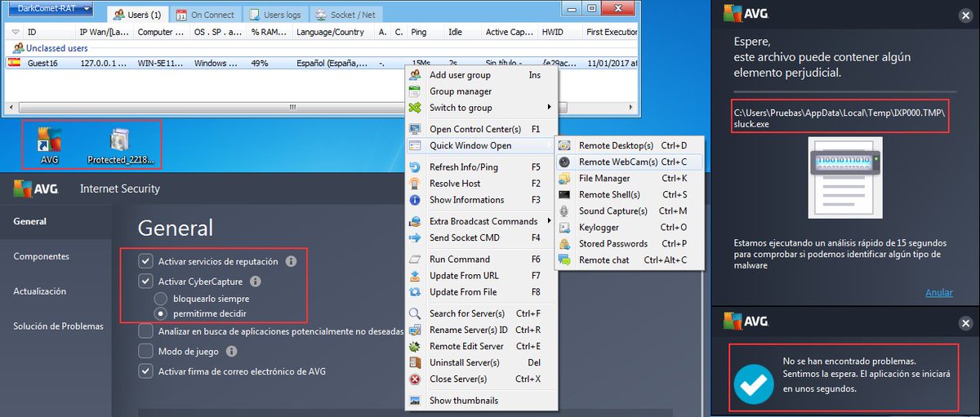This screenshot has width=980, height=417.
Task: Click the Add user group icon
Action: point(415,75)
